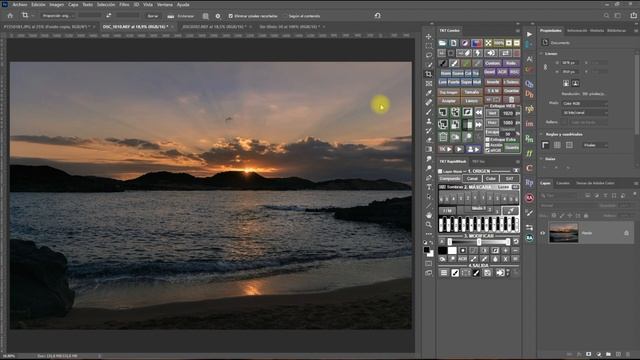This screenshot has width=640, height=360.
Task: Open the bits per channel dropdown
Action: tap(585, 112)
